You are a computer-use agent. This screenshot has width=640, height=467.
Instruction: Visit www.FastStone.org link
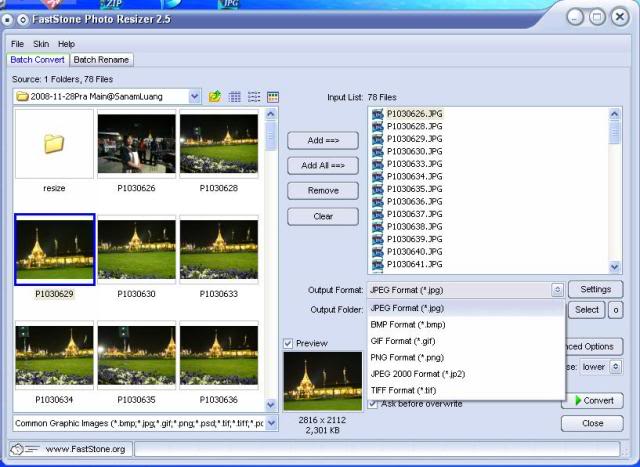pyautogui.click(x=85, y=449)
